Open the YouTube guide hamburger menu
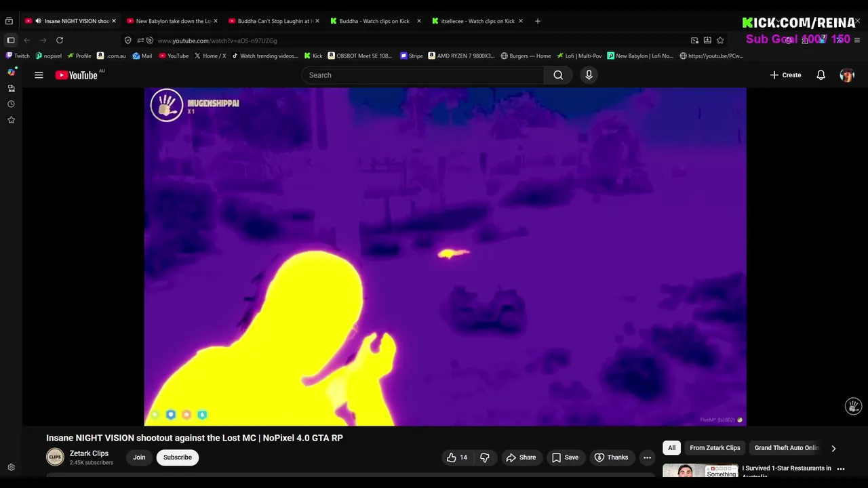Screen dimensions: 868x488 pos(39,75)
